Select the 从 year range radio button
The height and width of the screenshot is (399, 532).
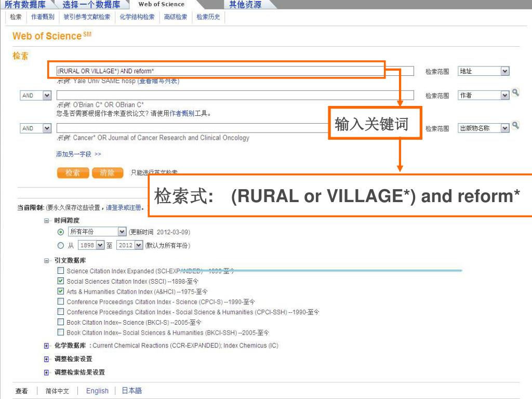[61, 245]
